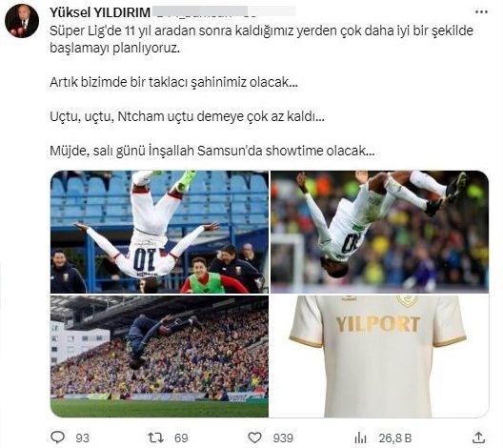Click the 939 likes count
Viewport: 503px width, 448px height.
point(283,438)
